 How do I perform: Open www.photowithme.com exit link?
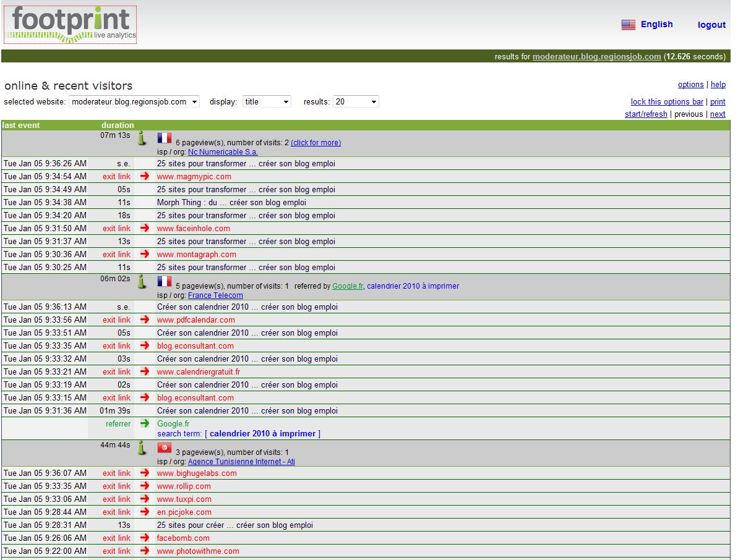pyautogui.click(x=198, y=551)
